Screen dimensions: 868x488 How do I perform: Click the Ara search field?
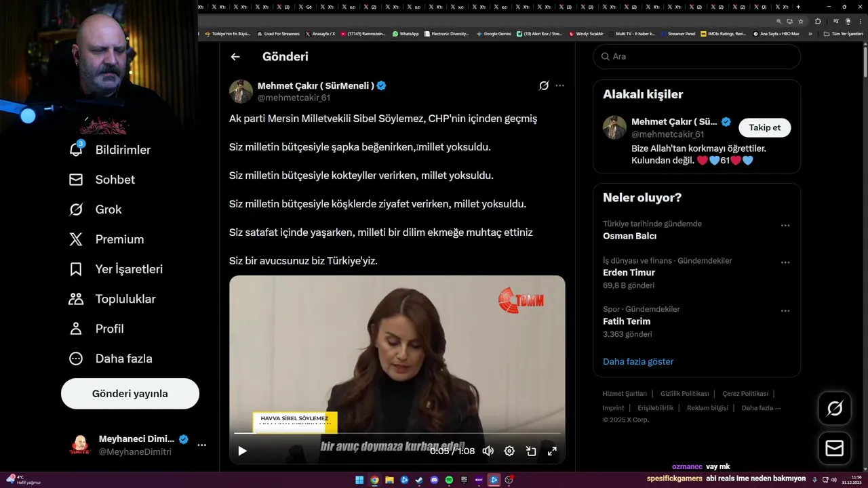(696, 56)
